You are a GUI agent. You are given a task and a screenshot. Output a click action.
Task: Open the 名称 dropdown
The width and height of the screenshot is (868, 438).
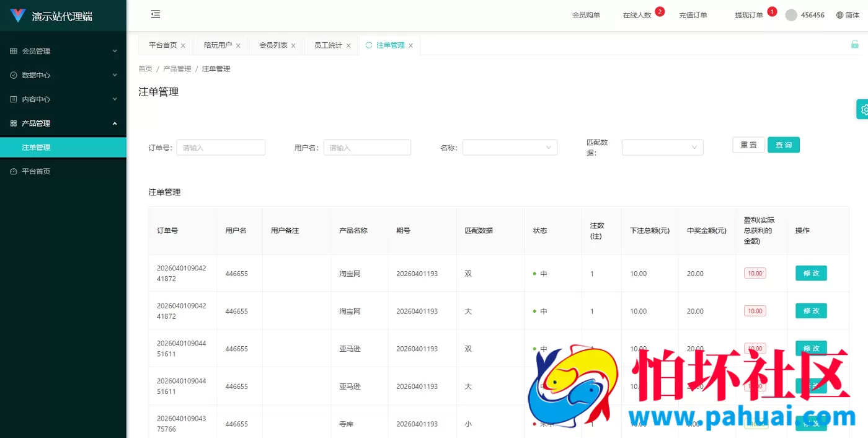click(510, 147)
